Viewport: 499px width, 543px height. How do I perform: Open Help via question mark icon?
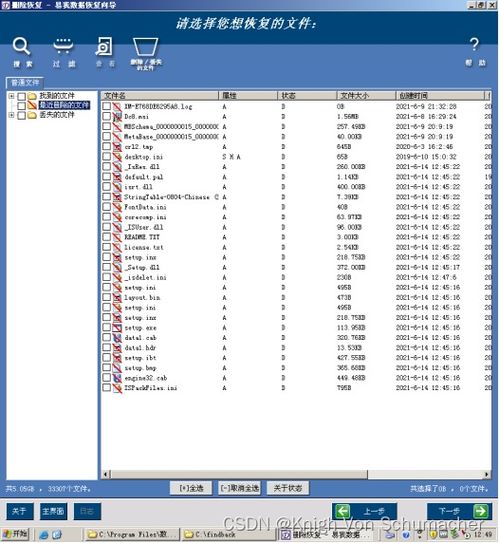[x=474, y=45]
